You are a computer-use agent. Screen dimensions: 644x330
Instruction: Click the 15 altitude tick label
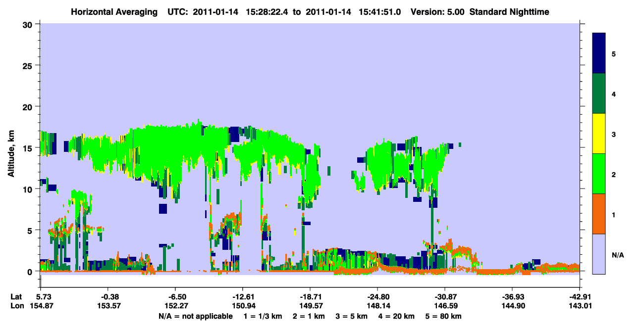[x=29, y=148]
